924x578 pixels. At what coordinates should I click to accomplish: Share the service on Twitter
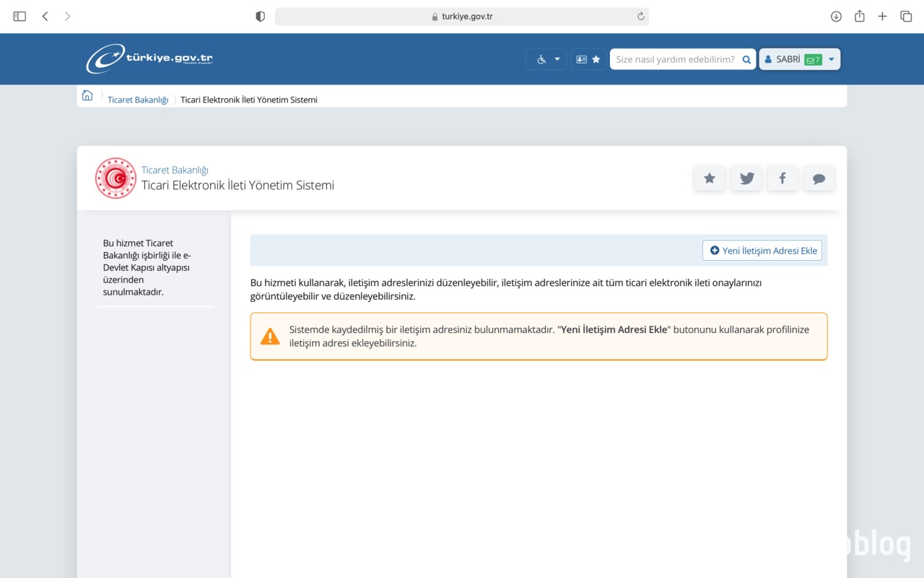746,178
